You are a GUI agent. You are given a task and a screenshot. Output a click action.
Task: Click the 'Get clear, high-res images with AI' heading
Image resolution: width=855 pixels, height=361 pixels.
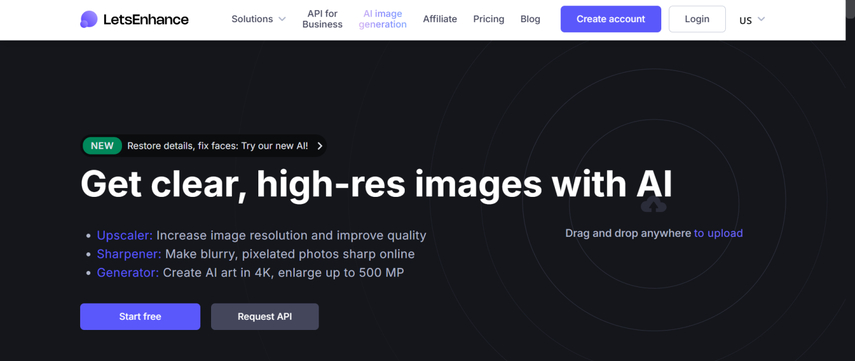pyautogui.click(x=376, y=184)
